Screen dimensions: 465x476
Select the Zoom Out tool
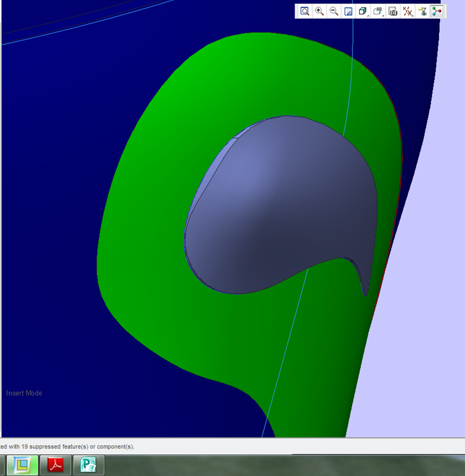tap(334, 11)
